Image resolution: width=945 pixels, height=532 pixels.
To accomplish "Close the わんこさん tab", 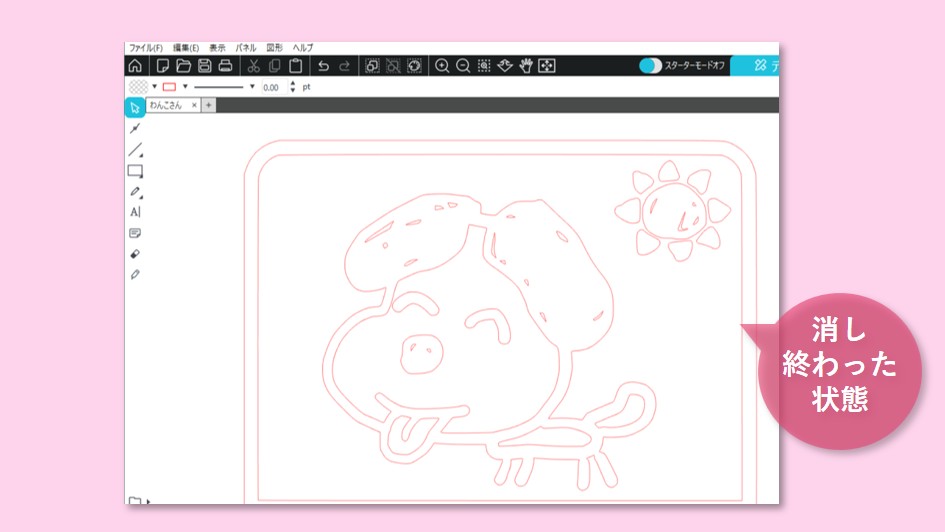I will coord(194,105).
